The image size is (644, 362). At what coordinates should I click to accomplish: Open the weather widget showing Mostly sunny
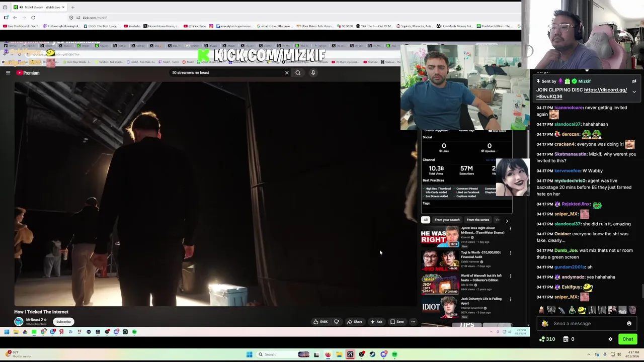[18, 354]
